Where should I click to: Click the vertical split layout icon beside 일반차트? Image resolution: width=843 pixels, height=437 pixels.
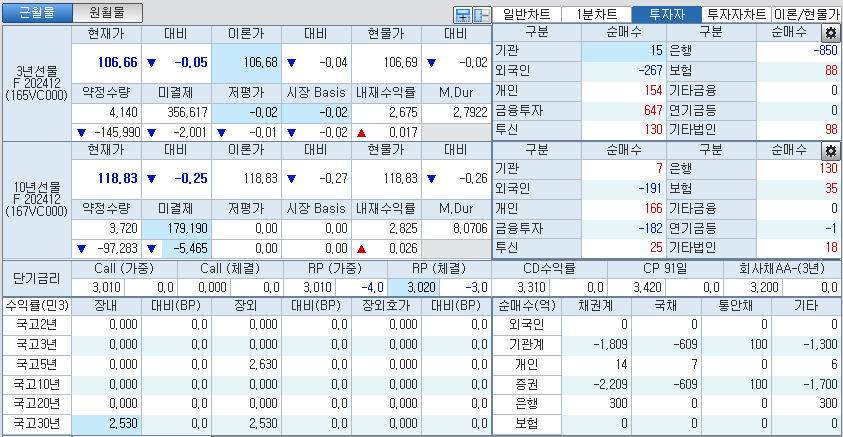[482, 15]
